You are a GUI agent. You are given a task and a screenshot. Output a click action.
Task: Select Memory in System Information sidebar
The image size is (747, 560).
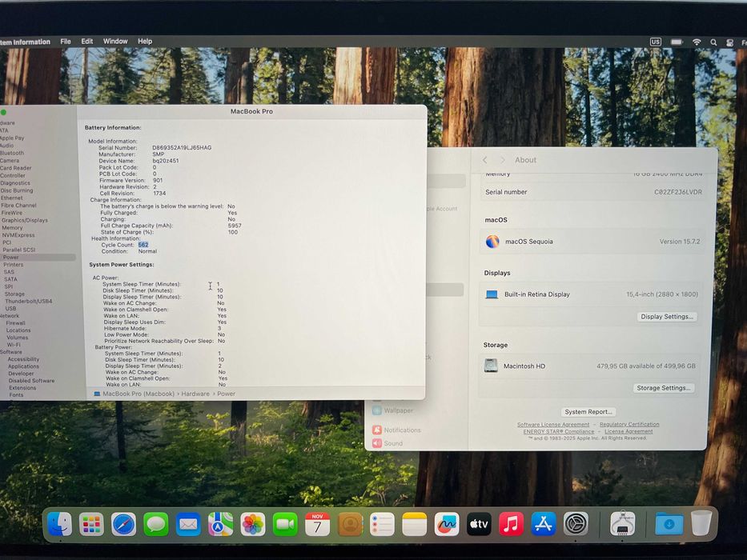tap(12, 228)
